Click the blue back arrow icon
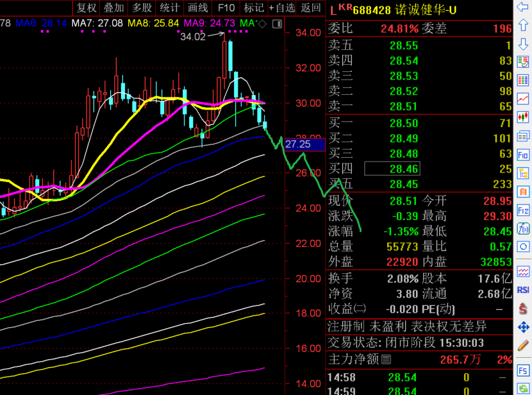This screenshot has height=395, width=532. (x=523, y=7)
